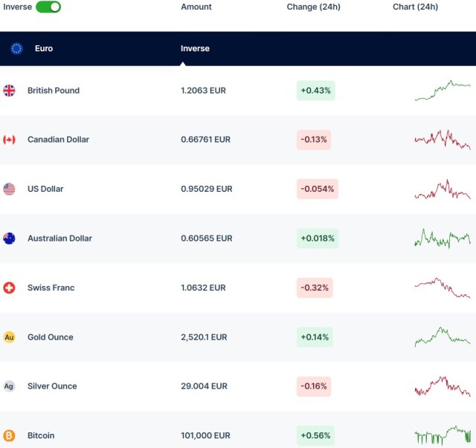Open British Pound 24h sparkline chart
The image size is (476, 448).
(442, 91)
